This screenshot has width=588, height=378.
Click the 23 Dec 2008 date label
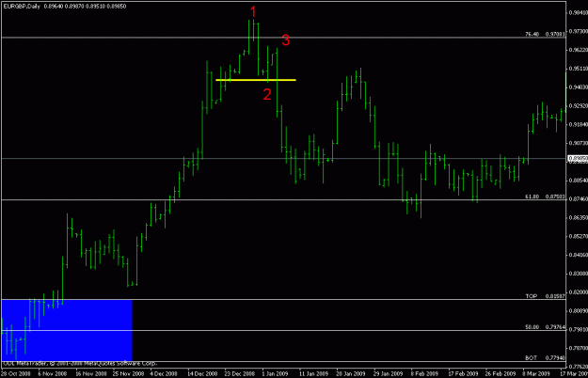[x=240, y=373]
